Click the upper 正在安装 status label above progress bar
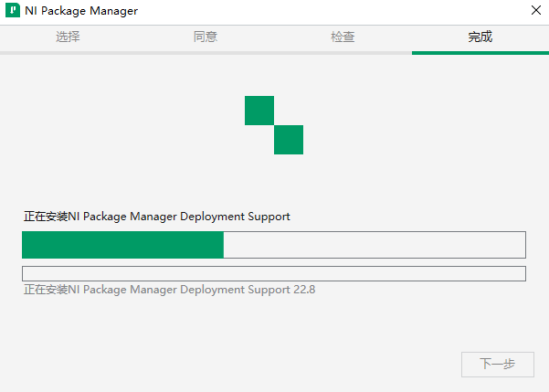Image resolution: width=549 pixels, height=392 pixels. pos(156,217)
